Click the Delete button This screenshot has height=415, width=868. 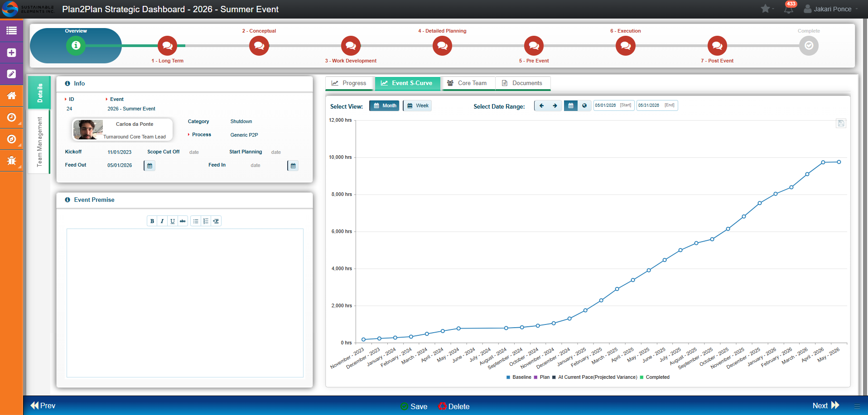click(454, 406)
